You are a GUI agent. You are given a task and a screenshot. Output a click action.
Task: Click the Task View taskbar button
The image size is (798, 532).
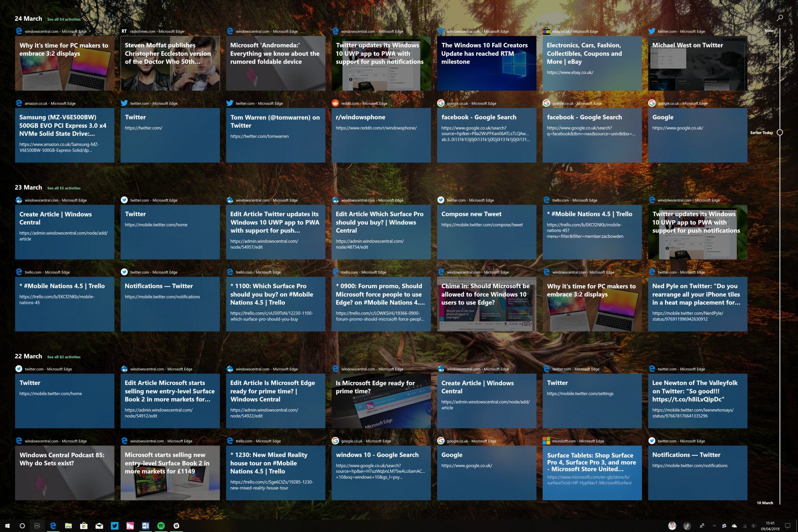click(x=37, y=526)
